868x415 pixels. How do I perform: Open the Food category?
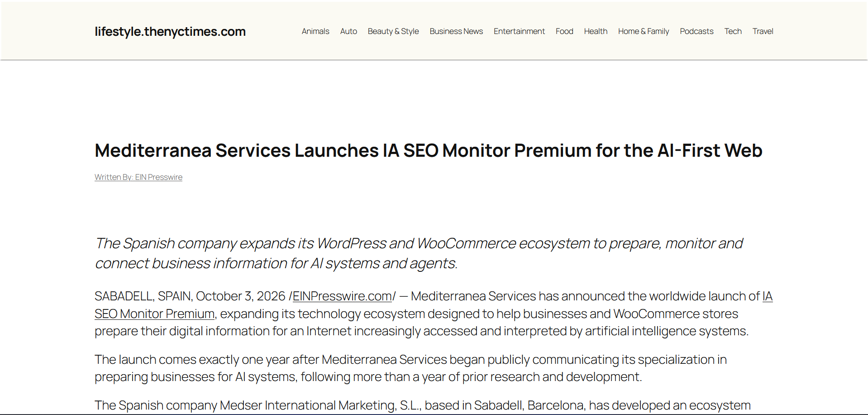coord(564,31)
